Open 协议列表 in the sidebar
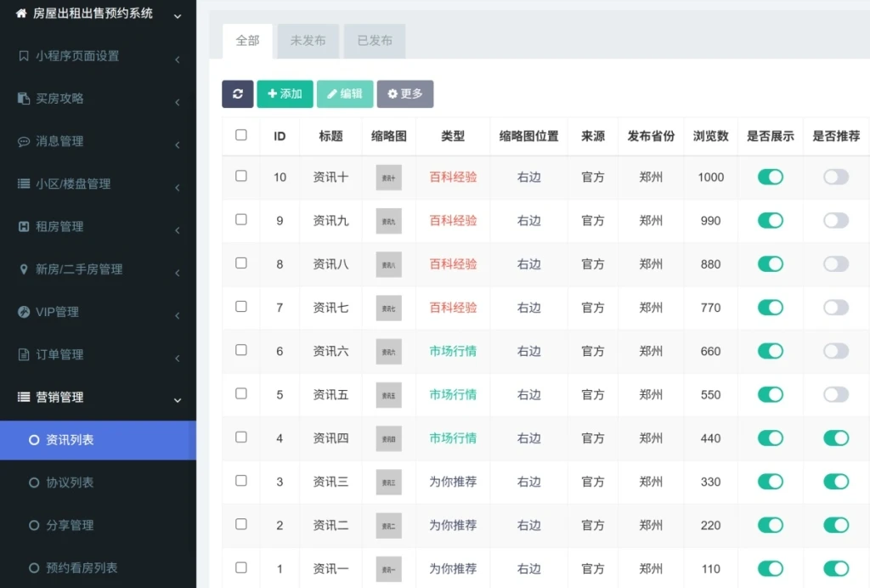This screenshot has height=588, width=870. click(x=70, y=483)
